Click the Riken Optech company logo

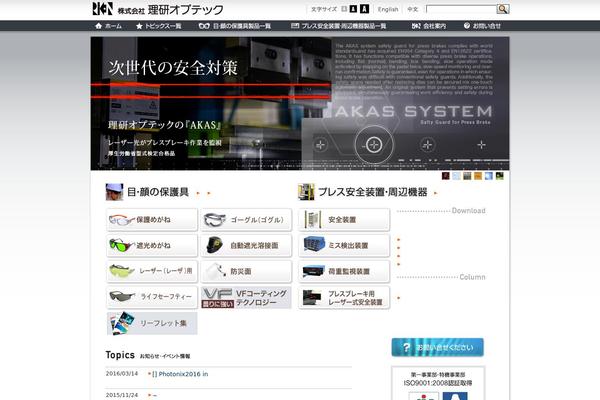pyautogui.click(x=158, y=9)
